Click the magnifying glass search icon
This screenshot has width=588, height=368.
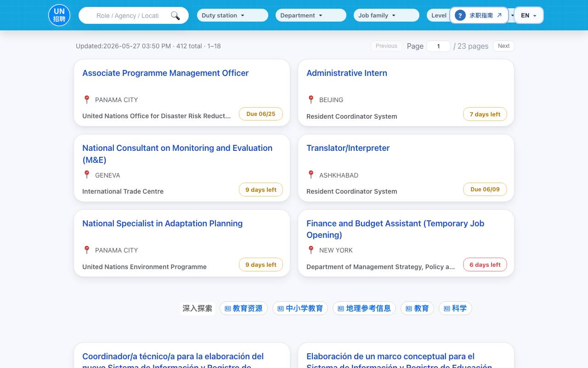[x=175, y=16]
